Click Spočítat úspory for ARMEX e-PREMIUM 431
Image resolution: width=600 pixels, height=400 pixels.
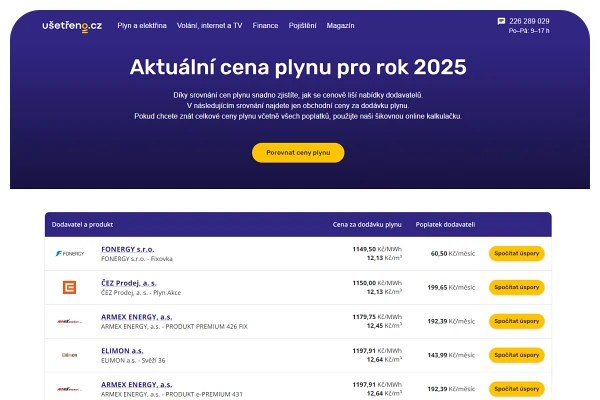517,389
